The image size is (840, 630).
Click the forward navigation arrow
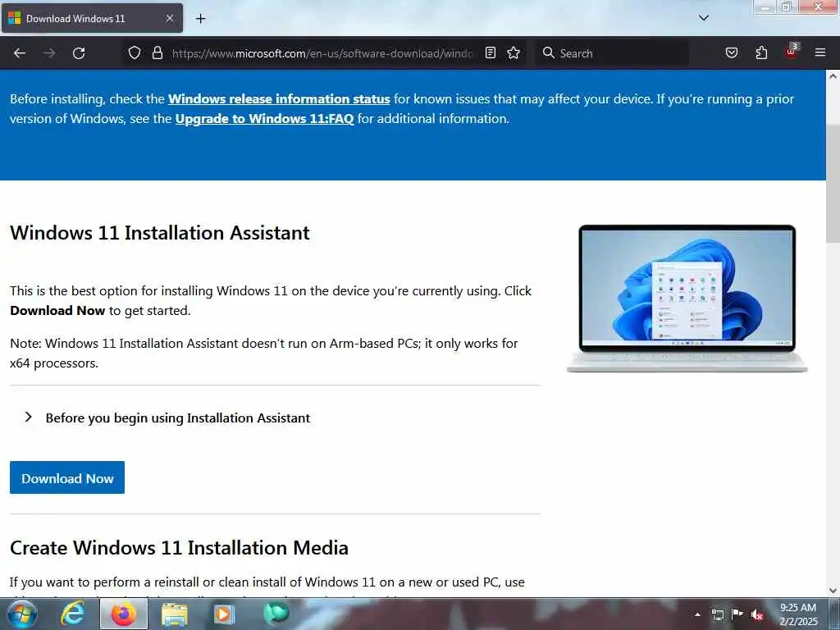49,53
